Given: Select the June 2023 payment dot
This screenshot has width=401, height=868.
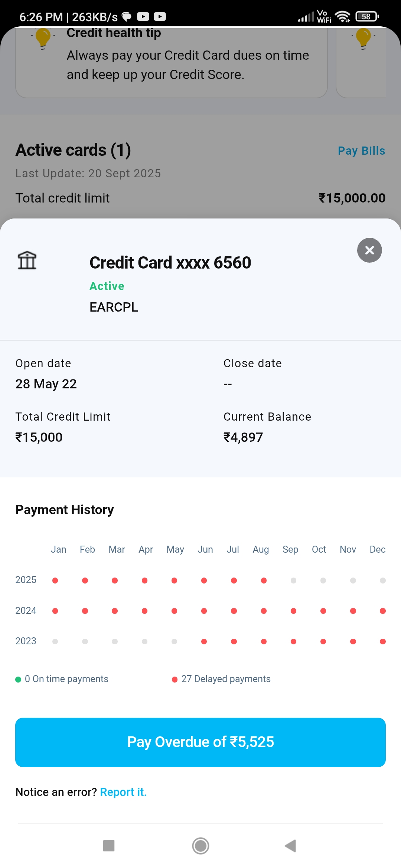Looking at the screenshot, I should pos(204,641).
